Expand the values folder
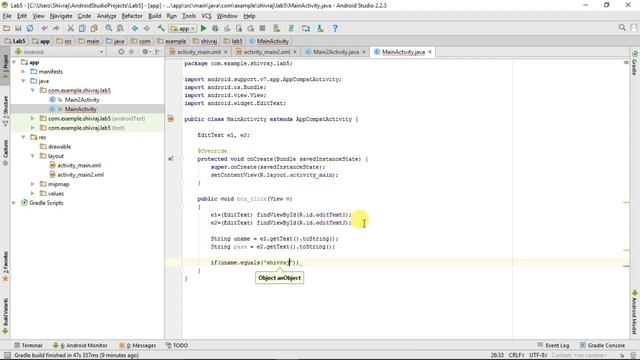Screen dimensions: 640x360 click(x=33, y=193)
